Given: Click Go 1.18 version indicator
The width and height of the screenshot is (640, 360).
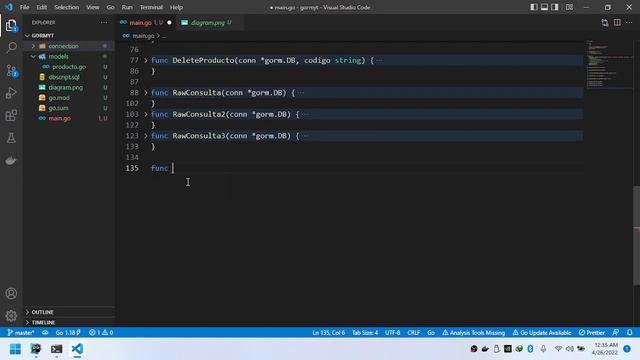Looking at the screenshot, I should (68, 333).
